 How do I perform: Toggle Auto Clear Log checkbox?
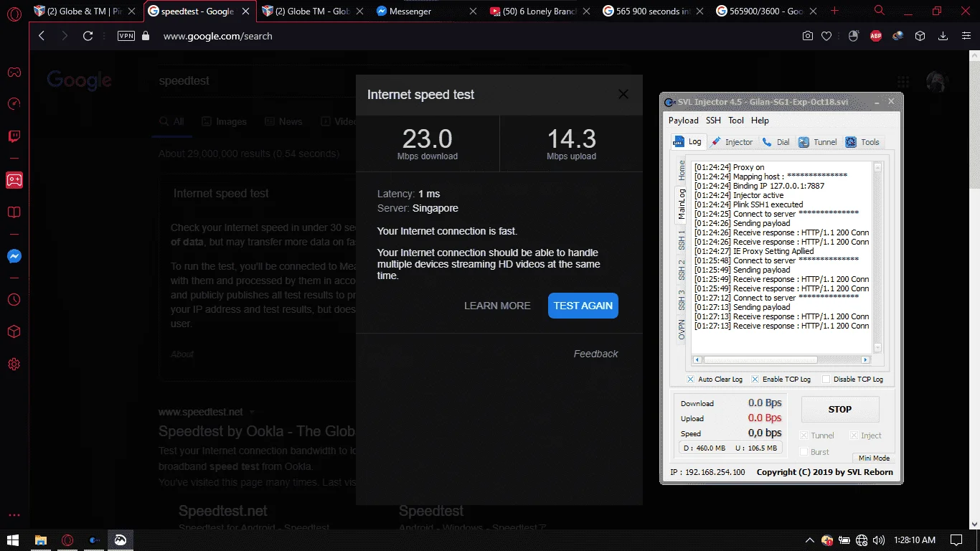point(690,379)
